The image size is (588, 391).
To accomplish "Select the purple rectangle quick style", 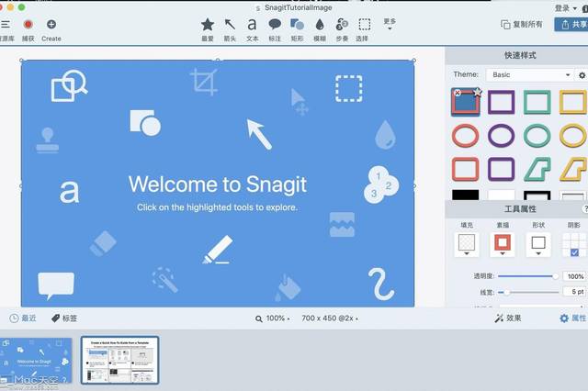I will (x=502, y=102).
